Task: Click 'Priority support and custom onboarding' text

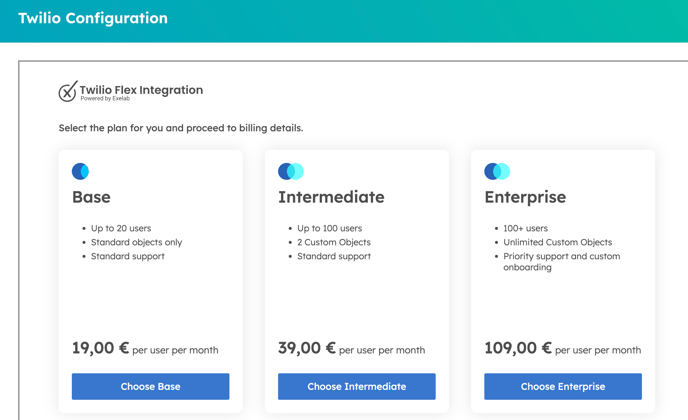Action: tap(562, 262)
